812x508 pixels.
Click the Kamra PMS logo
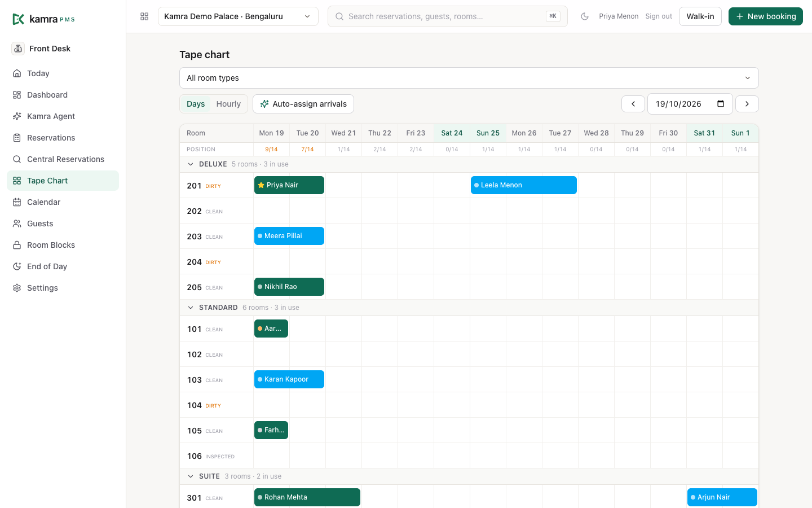click(x=43, y=19)
